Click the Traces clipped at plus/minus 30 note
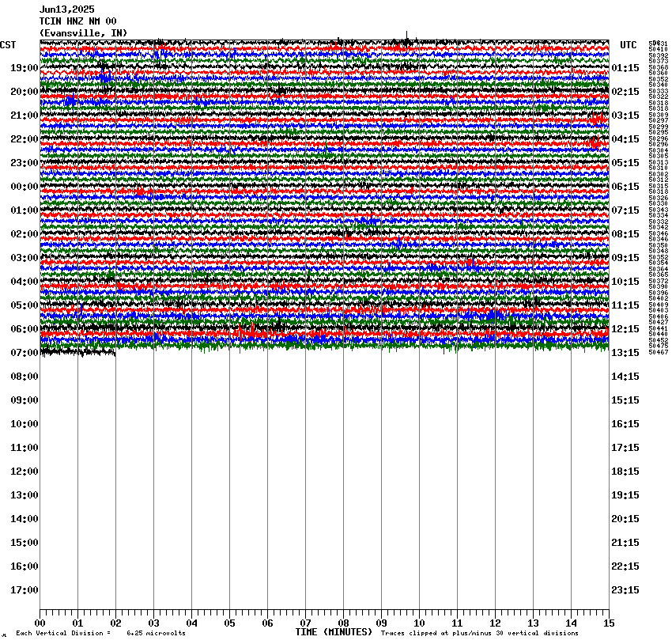This screenshot has width=672, height=644. 480,633
